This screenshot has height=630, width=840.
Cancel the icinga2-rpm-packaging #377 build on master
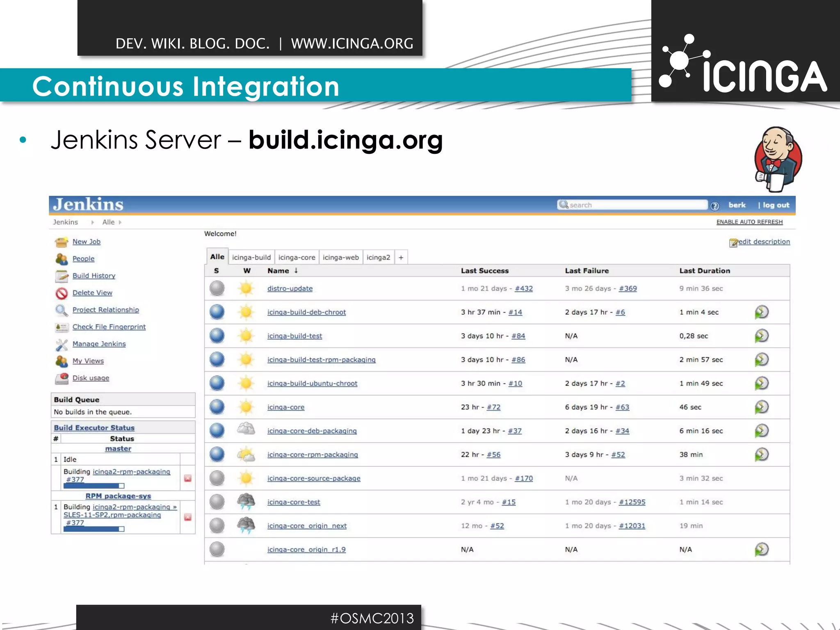188,478
